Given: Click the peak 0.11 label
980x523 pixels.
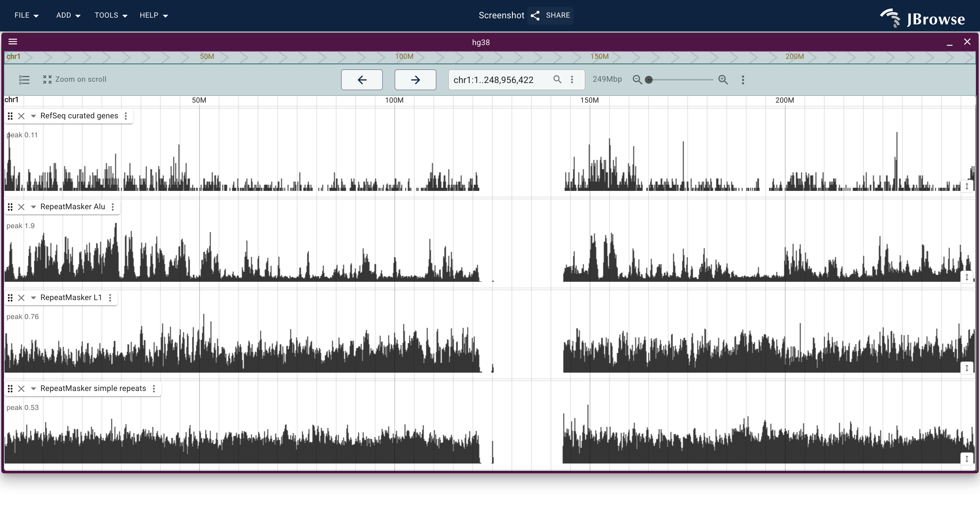Looking at the screenshot, I should tap(22, 135).
